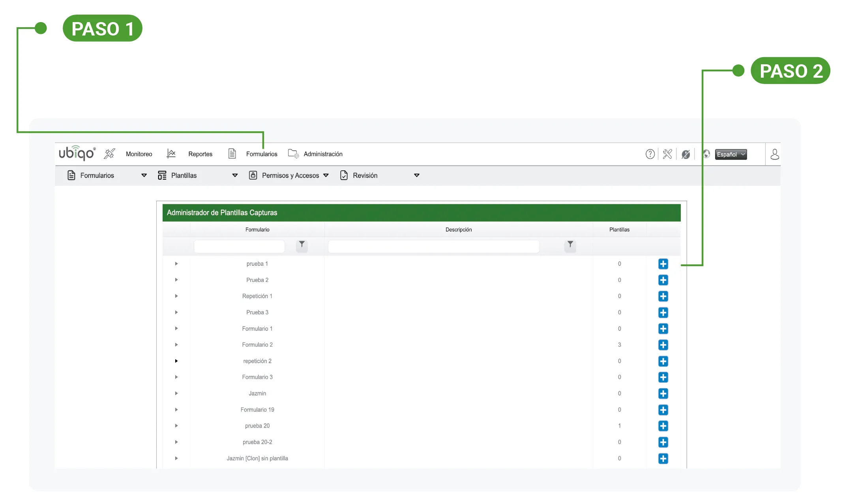
Task: Open the Reportes menu
Action: [x=200, y=154]
